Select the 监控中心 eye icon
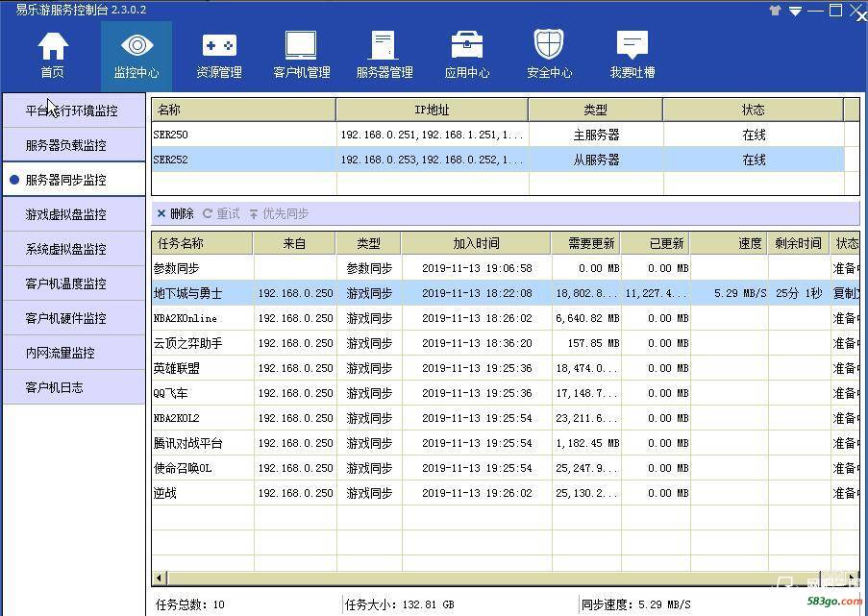This screenshot has height=616, width=868. click(136, 56)
